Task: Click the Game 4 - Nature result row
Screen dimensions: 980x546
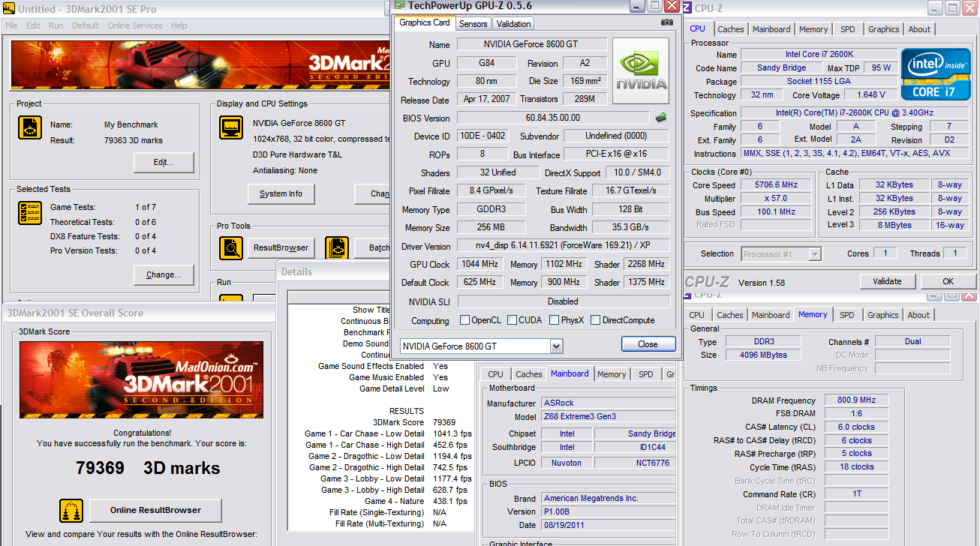Action: [x=387, y=501]
